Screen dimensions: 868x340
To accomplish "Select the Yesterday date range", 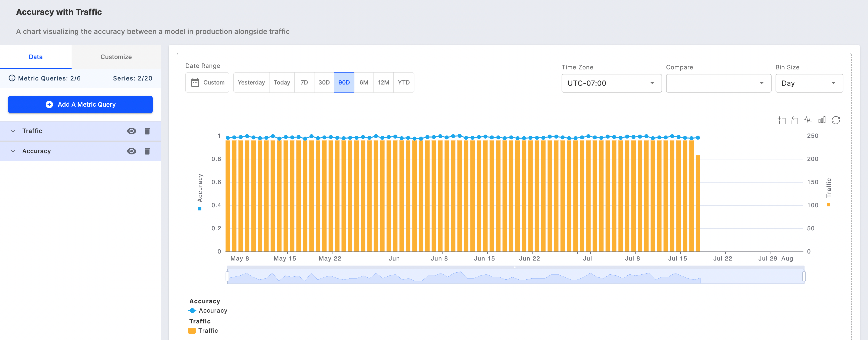I will point(251,83).
